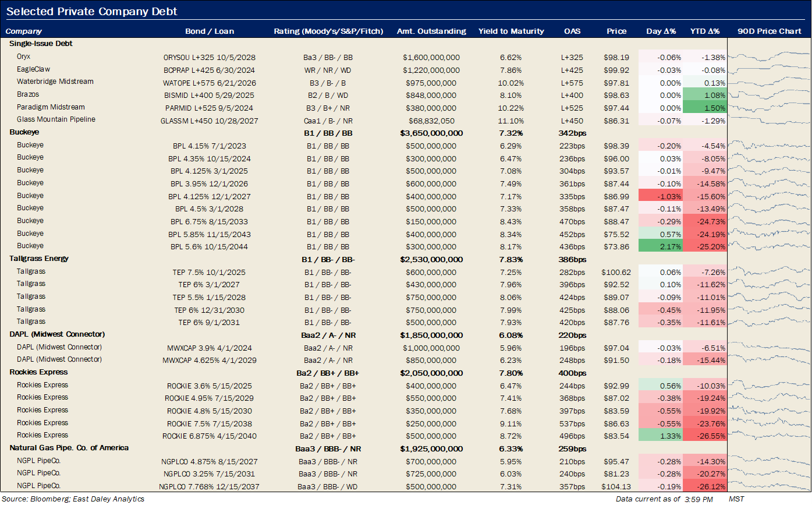Click the $1,925,000,000 total amount
This screenshot has width=812, height=505.
431,449
